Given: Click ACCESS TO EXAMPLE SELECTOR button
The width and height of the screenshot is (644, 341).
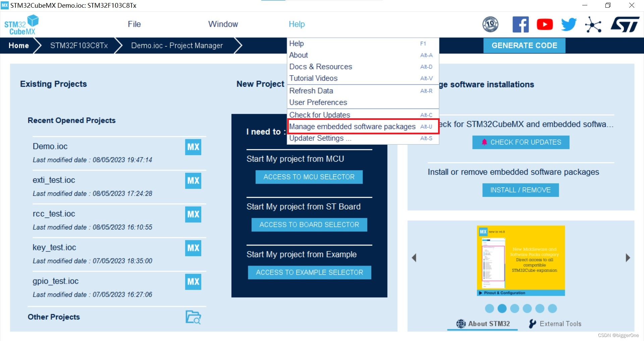Looking at the screenshot, I should coord(310,272).
